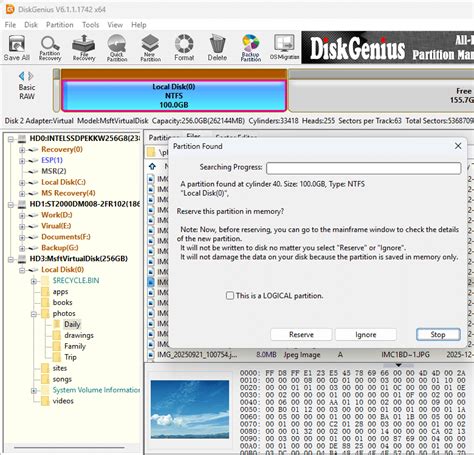This screenshot has width=474, height=455.
Task: Open the Disk menu
Action: [x=31, y=25]
